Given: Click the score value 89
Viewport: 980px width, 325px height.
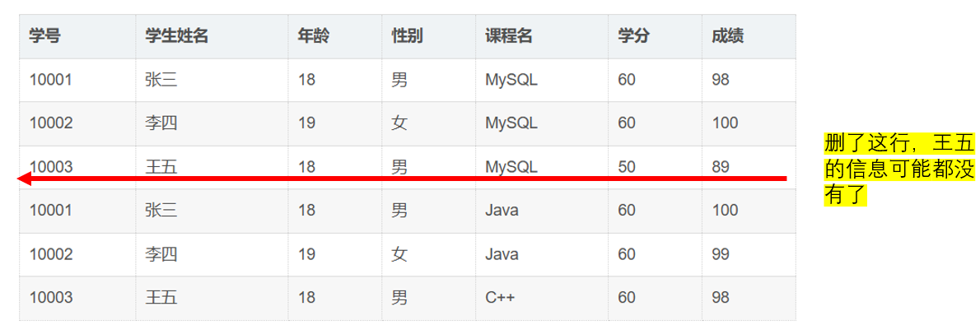Looking at the screenshot, I should click(720, 167).
